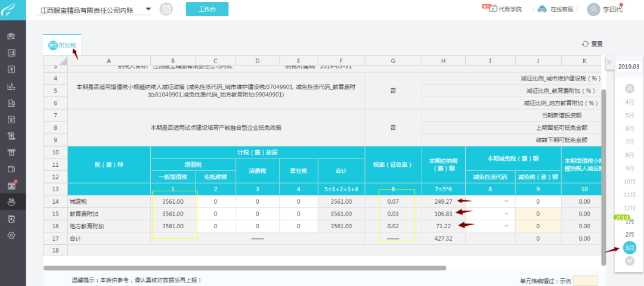Select month 6月 in period list
This screenshot has width=644, height=286.
629,129
